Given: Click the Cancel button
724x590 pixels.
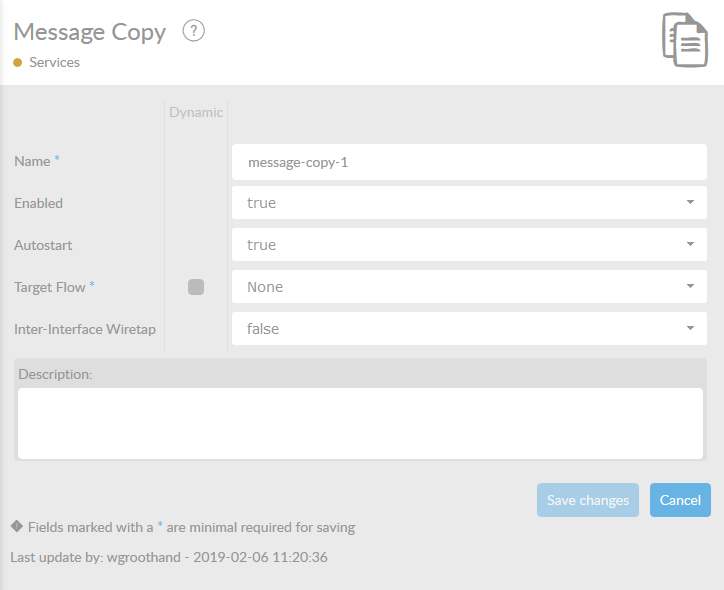Looking at the screenshot, I should [x=680, y=500].
